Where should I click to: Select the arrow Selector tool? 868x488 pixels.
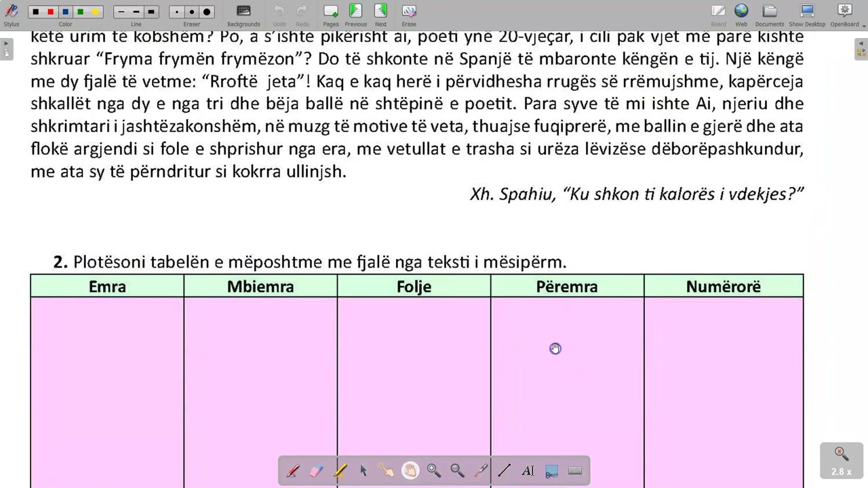363,471
